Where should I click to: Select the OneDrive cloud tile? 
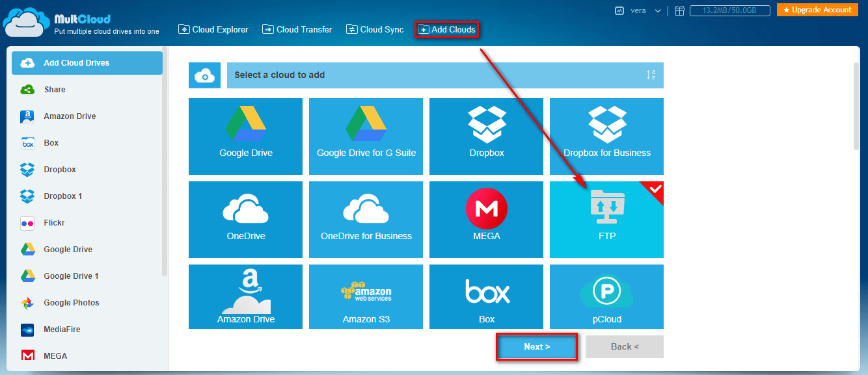coord(245,220)
